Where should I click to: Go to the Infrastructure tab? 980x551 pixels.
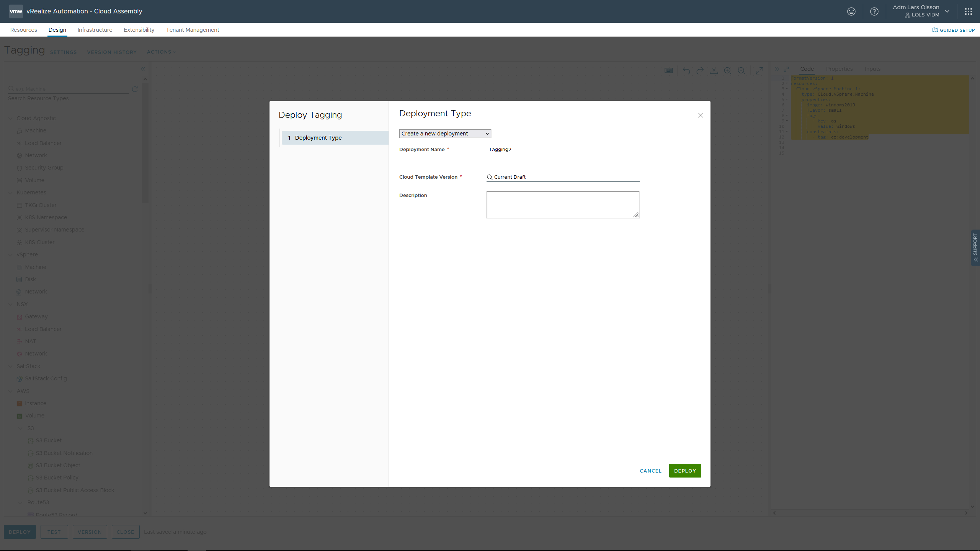[x=95, y=30]
